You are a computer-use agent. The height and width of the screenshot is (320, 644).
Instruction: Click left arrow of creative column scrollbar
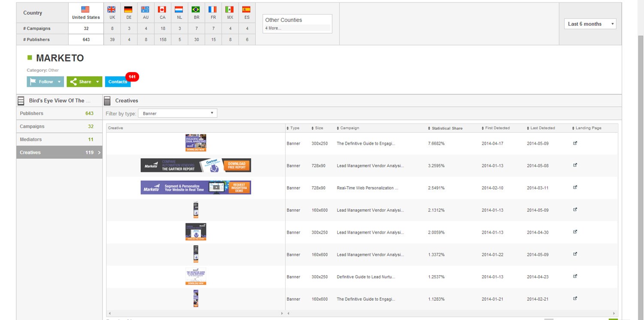(x=110, y=314)
